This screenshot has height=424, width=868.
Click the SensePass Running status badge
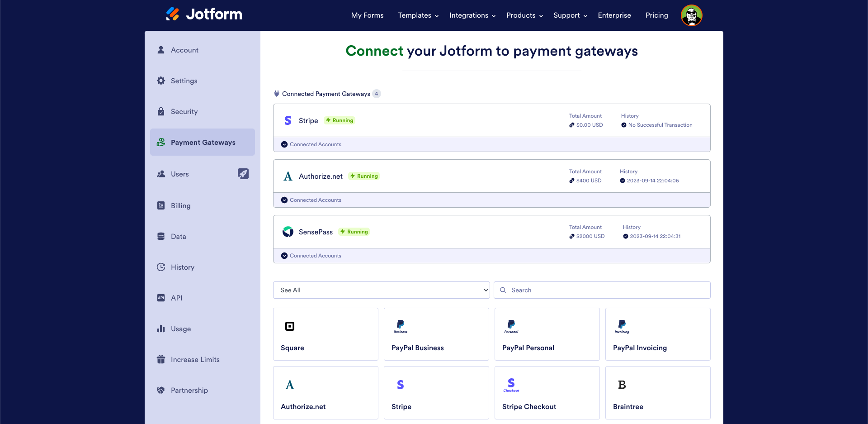point(354,232)
